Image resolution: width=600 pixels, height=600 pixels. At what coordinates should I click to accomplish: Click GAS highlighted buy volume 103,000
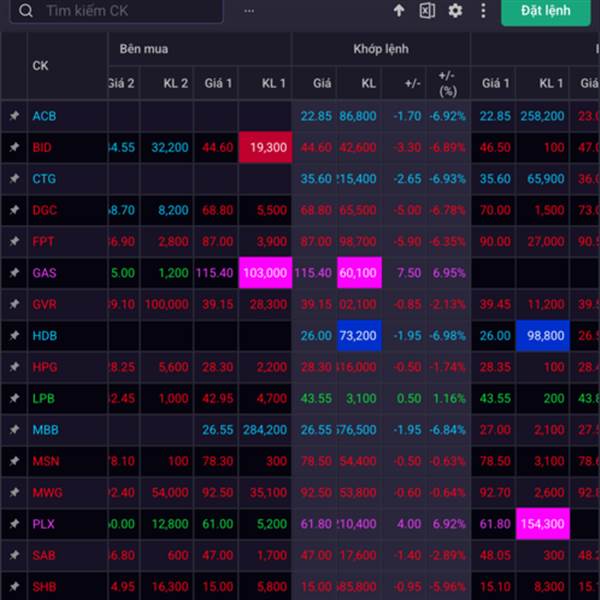(x=265, y=272)
